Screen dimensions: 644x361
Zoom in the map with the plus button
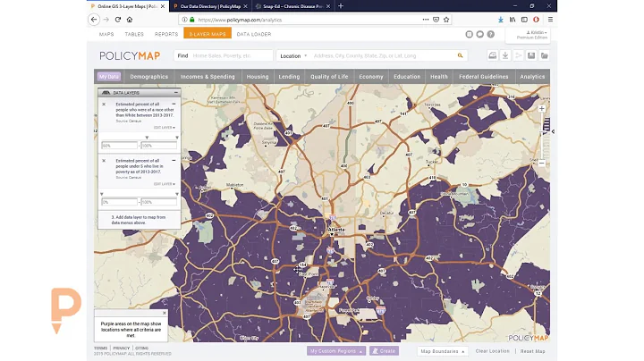pyautogui.click(x=542, y=109)
